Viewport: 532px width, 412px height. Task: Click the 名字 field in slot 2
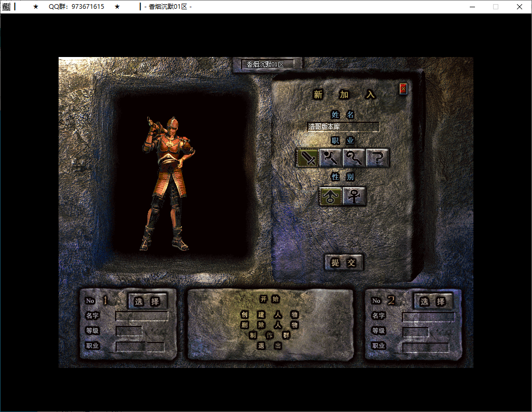428,317
